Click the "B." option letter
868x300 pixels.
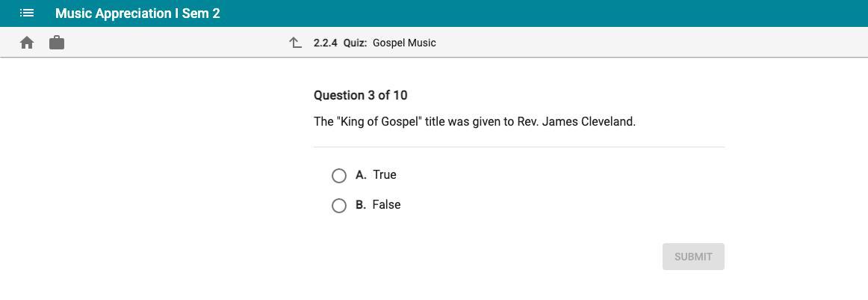click(361, 205)
